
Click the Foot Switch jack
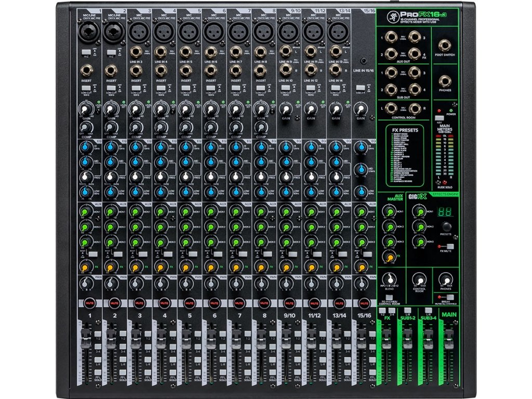445,45
